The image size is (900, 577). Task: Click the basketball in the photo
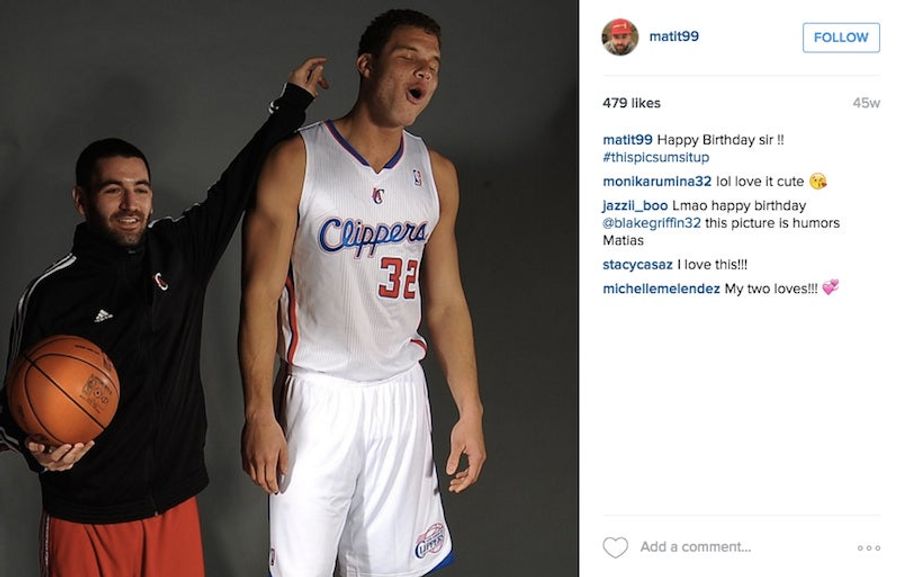coord(63,390)
